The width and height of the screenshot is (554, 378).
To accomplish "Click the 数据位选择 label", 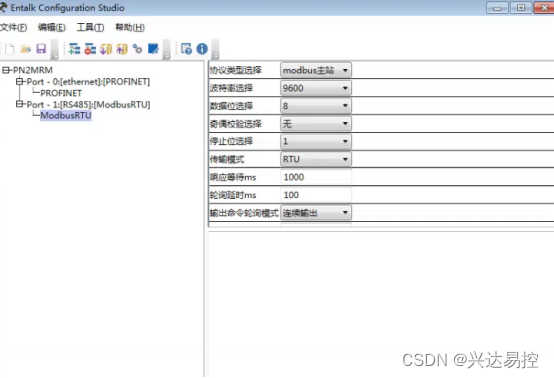I will 231,106.
